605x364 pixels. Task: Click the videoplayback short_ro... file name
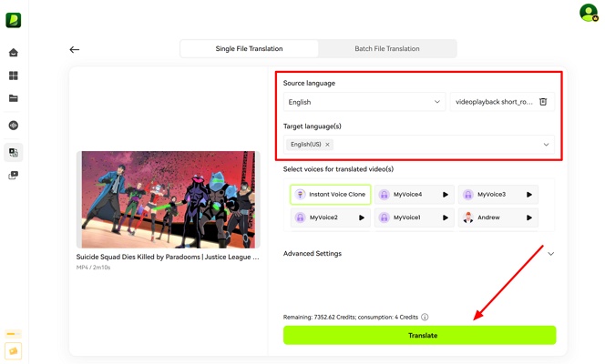click(x=494, y=102)
